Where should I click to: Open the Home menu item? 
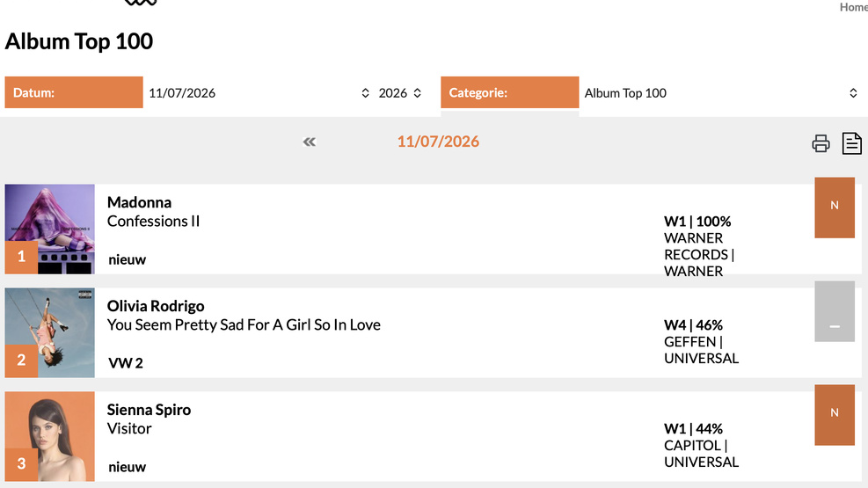[x=854, y=7]
